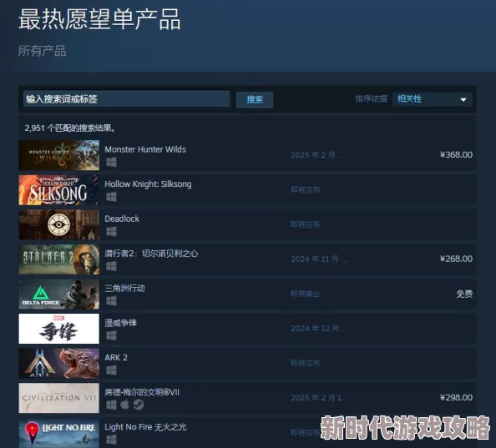Click the ¥298.00 price
This screenshot has width=496, height=448.
456,398
